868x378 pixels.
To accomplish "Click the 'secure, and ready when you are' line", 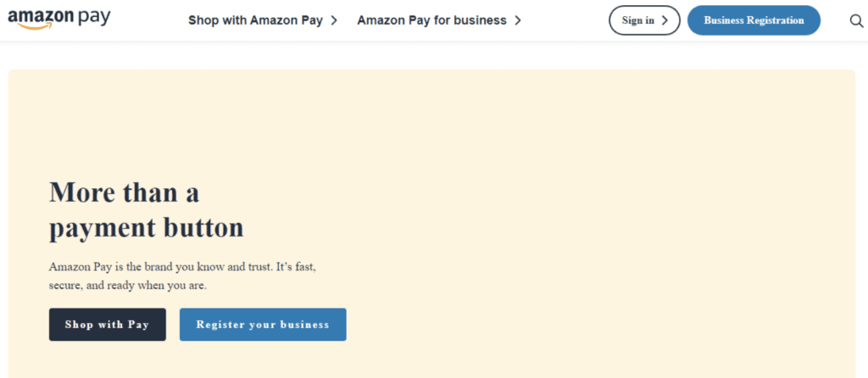I will click(128, 286).
